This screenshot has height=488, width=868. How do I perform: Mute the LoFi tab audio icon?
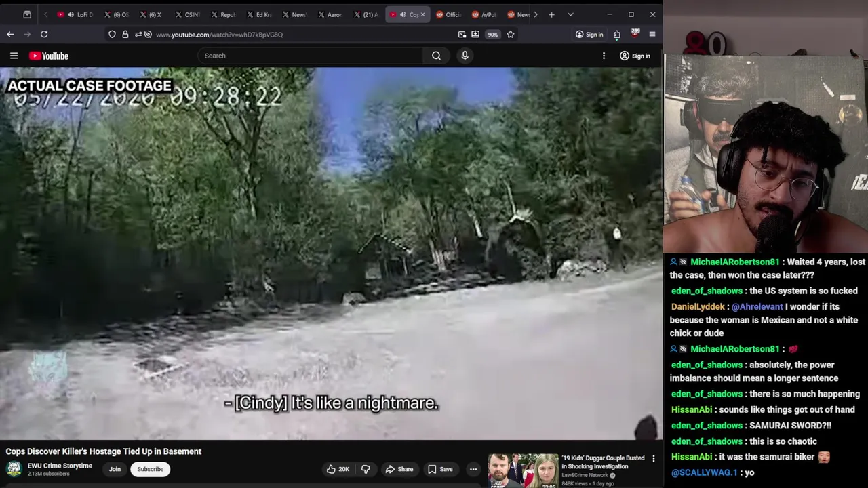pos(71,14)
